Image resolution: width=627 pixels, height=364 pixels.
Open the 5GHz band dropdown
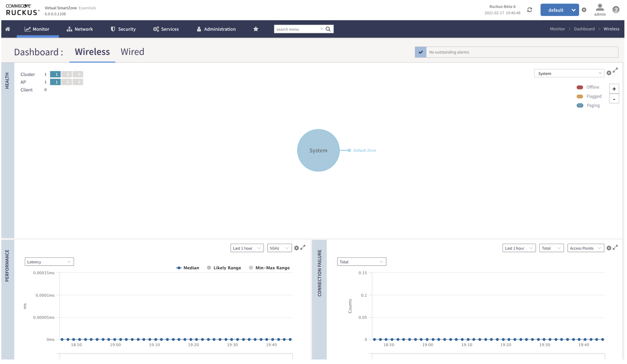[280, 248]
